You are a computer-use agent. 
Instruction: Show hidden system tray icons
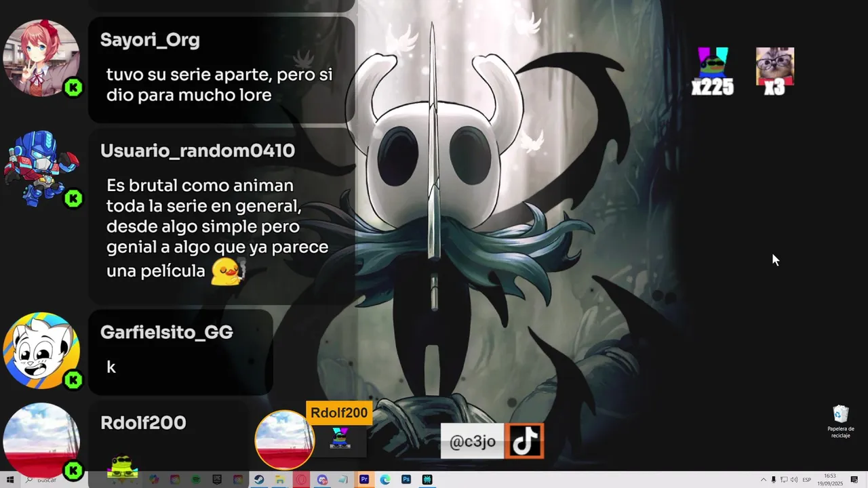[x=764, y=480]
